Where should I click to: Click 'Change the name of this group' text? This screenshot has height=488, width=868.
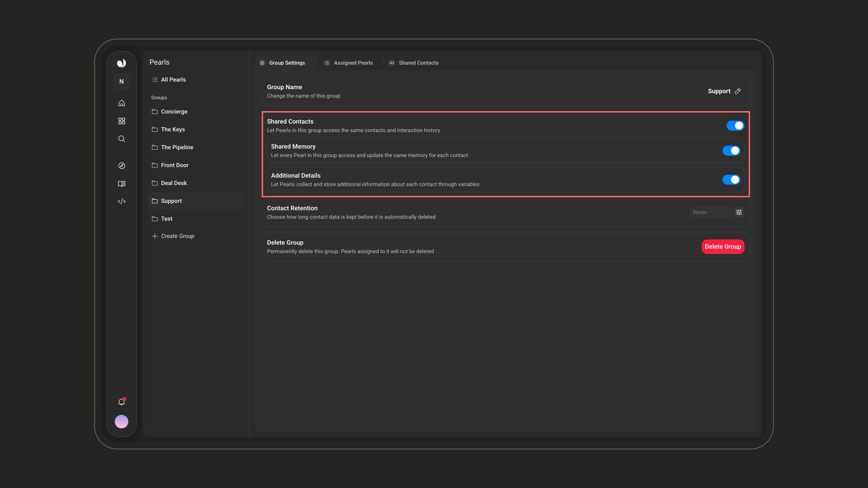pyautogui.click(x=303, y=96)
